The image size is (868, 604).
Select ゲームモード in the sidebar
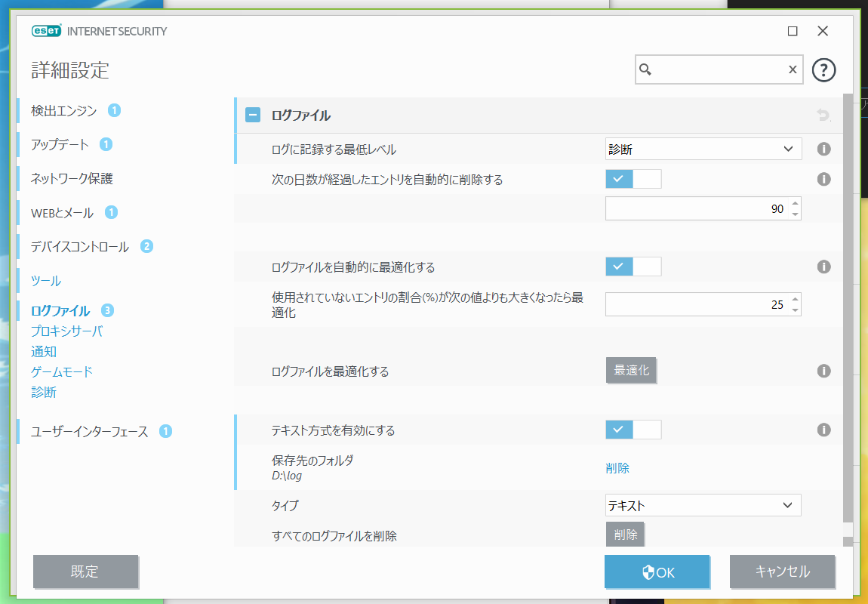(x=62, y=372)
